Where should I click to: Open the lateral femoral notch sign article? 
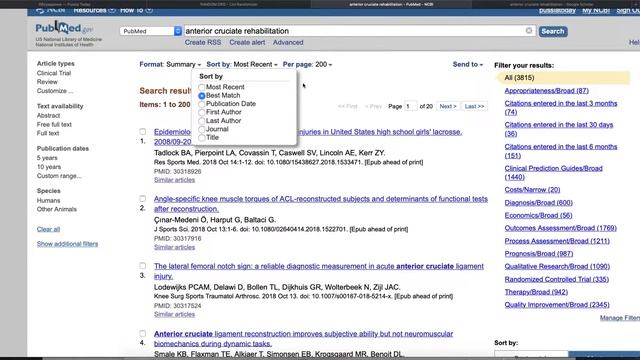pos(319,271)
